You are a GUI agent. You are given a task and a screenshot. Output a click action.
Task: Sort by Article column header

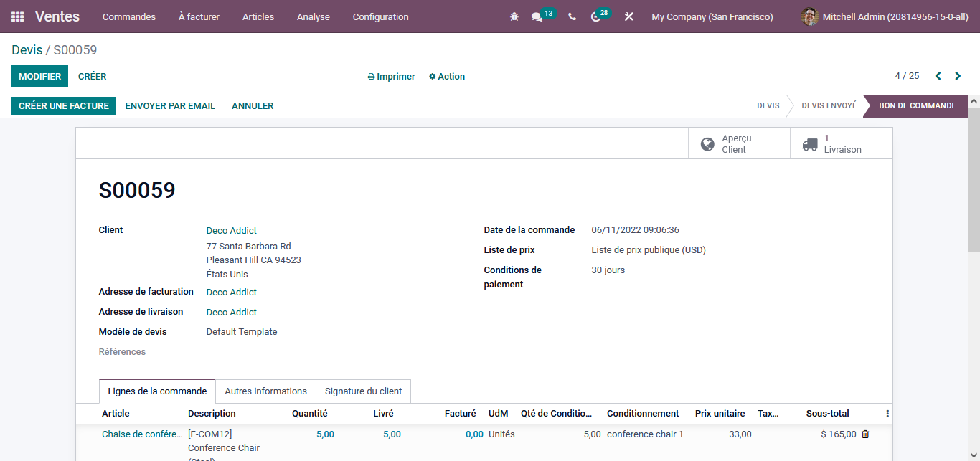(x=116, y=414)
